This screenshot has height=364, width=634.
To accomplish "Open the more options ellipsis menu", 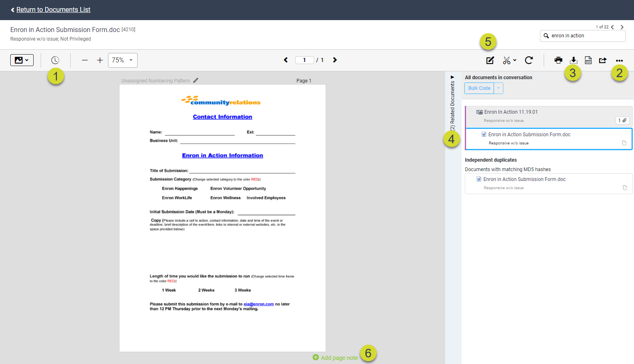I will tap(619, 61).
